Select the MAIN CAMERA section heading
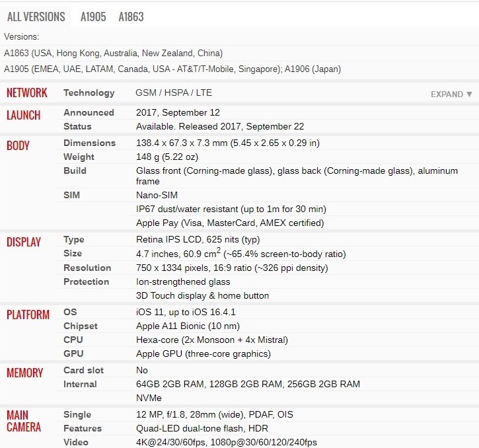This screenshot has width=479, height=448. pyautogui.click(x=24, y=421)
